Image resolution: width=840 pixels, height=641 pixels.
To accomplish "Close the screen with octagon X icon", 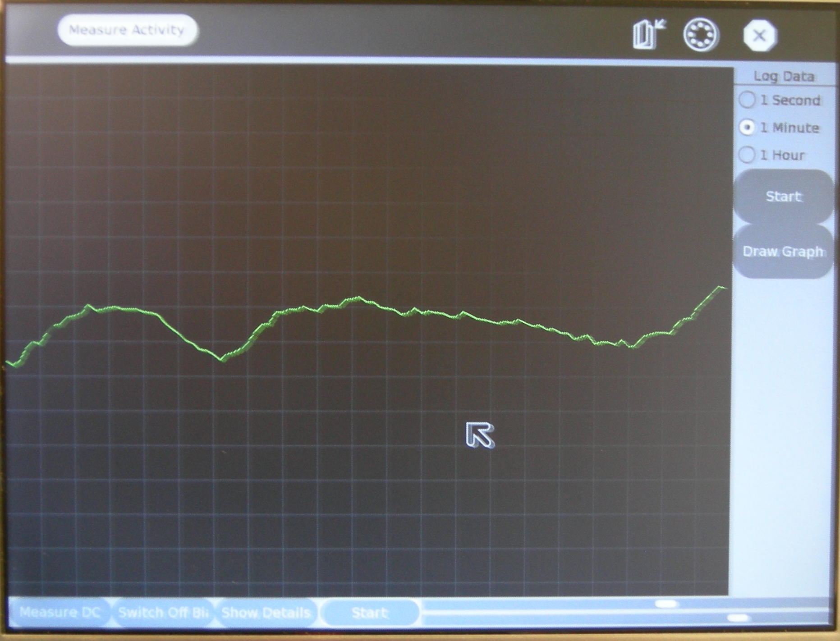I will [760, 36].
